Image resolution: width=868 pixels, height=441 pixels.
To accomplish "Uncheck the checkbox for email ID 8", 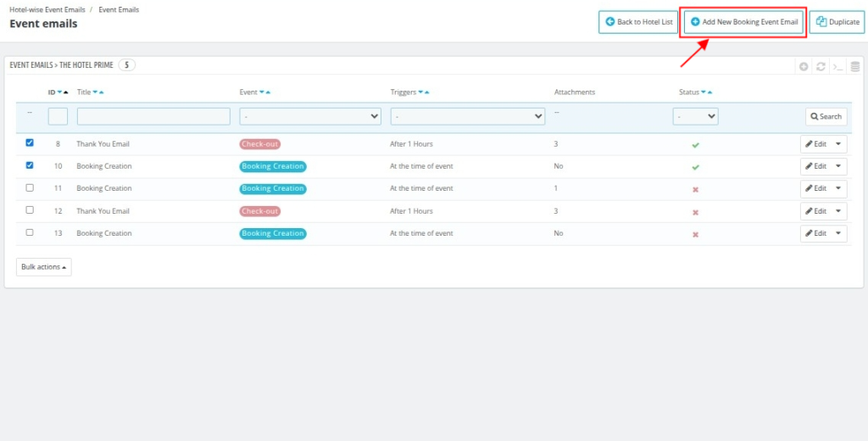I will [30, 143].
